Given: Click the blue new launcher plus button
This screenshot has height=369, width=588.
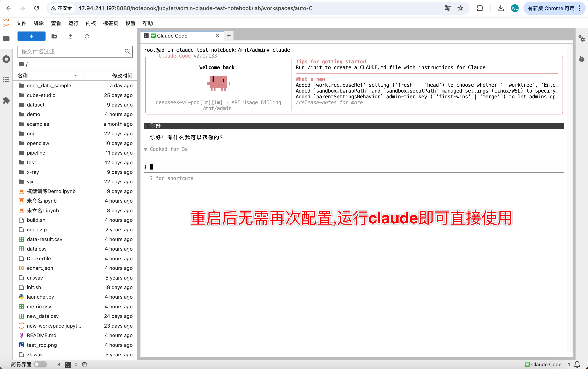Looking at the screenshot, I should point(32,36).
